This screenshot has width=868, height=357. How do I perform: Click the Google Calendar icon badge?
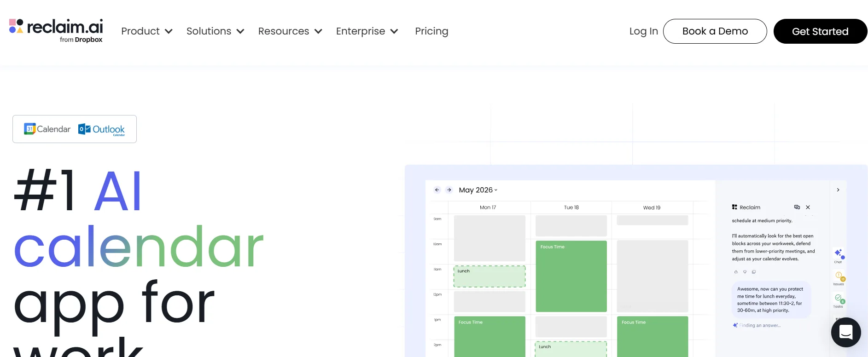tap(47, 129)
